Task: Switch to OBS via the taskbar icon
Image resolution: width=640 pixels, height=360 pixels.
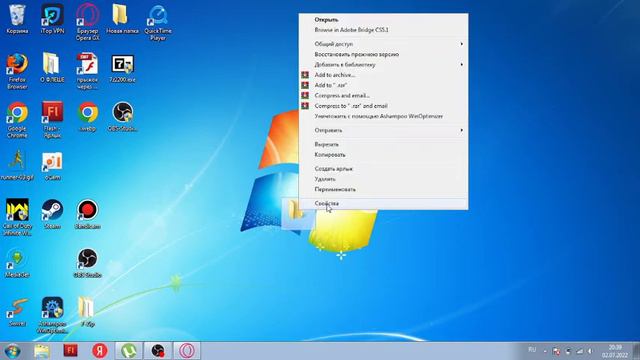Action: tap(158, 351)
